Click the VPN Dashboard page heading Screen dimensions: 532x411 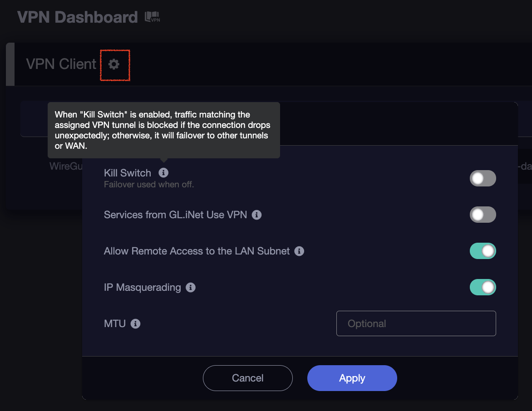point(78,17)
